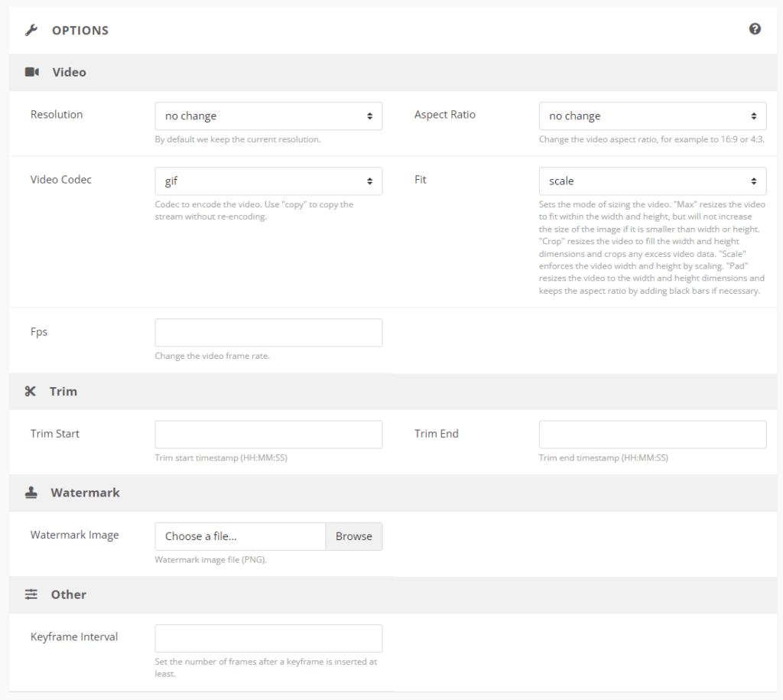Image resolution: width=783 pixels, height=700 pixels.
Task: Click the Watermark Image field label
Action: point(74,535)
